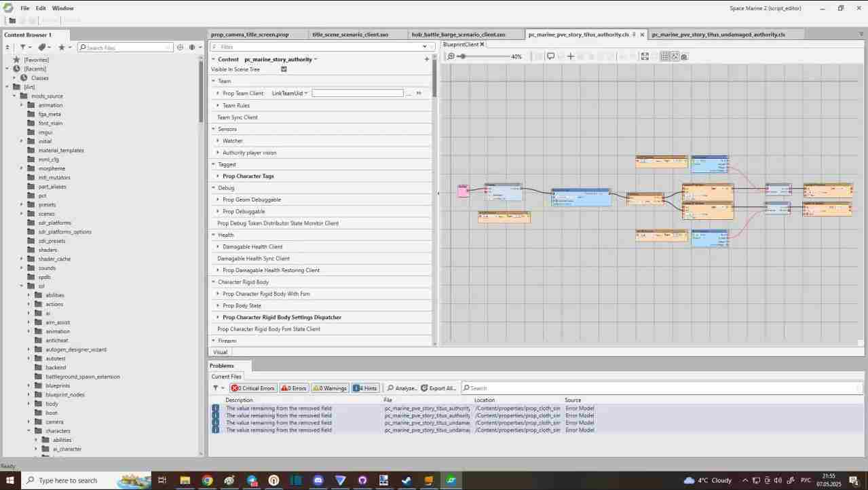868x490 pixels.
Task: Close the BlueprintClient tab
Action: [x=483, y=44]
